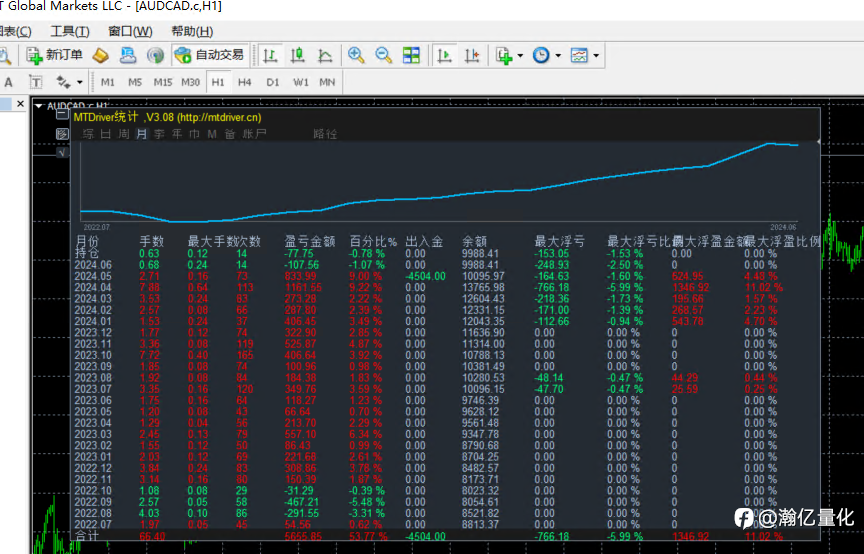Click the 新订单 new order button
Viewport: 864px width, 554px height.
[x=55, y=55]
